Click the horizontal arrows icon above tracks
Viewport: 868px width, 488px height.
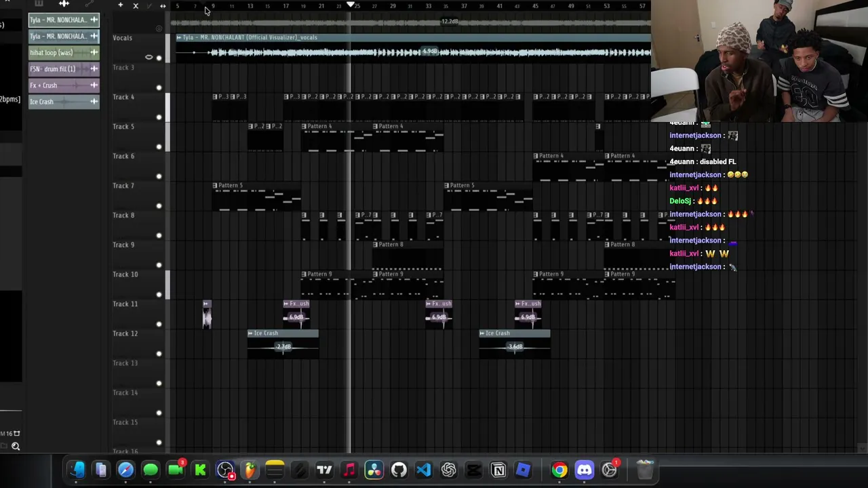pos(163,6)
